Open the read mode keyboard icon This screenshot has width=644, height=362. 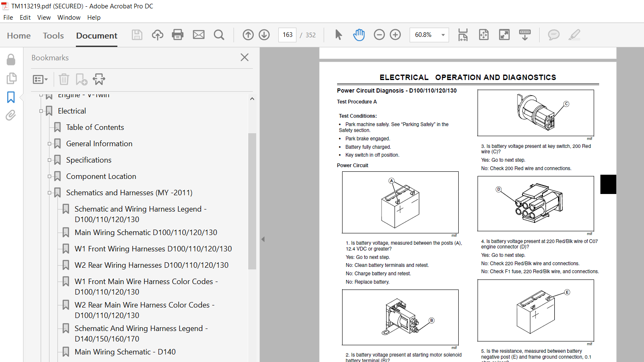point(525,35)
